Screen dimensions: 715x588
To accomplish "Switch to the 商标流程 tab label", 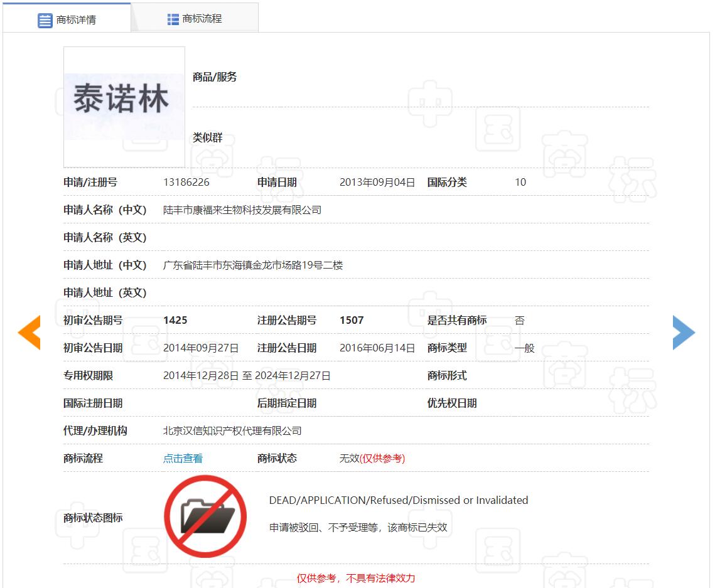I will click(202, 19).
